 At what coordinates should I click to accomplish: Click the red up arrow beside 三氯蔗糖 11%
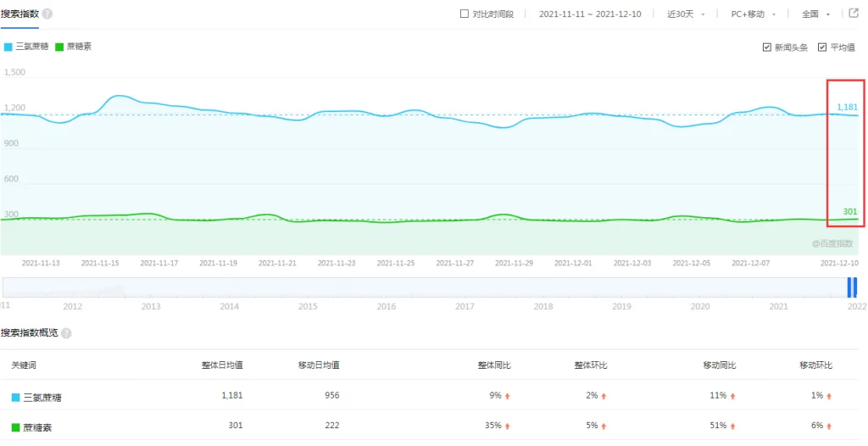click(732, 396)
